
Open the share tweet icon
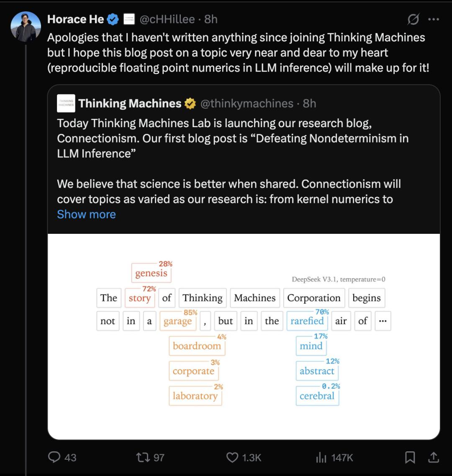coord(434,457)
